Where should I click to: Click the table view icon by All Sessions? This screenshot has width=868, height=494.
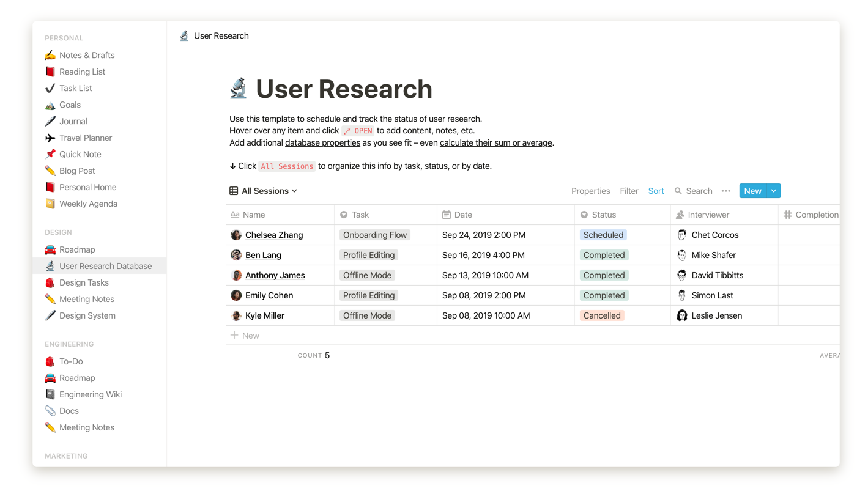tap(234, 191)
